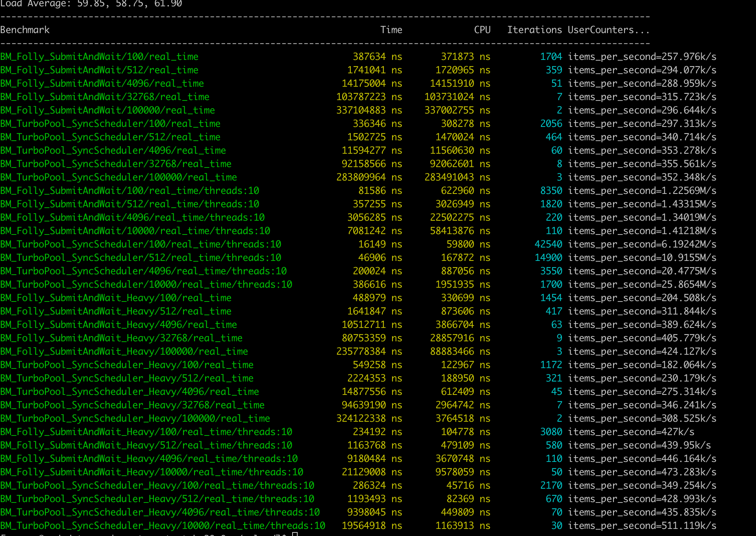This screenshot has width=756, height=536.
Task: Select BM_TurboPool_SyncScheduler/4096/real_time row name
Action: (x=113, y=151)
